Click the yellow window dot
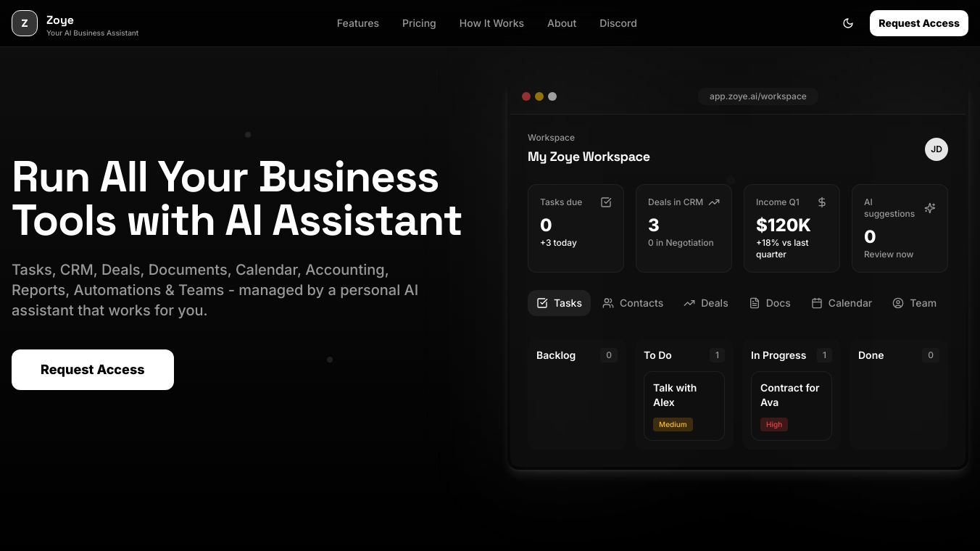Image resolution: width=980 pixels, height=551 pixels. [539, 96]
